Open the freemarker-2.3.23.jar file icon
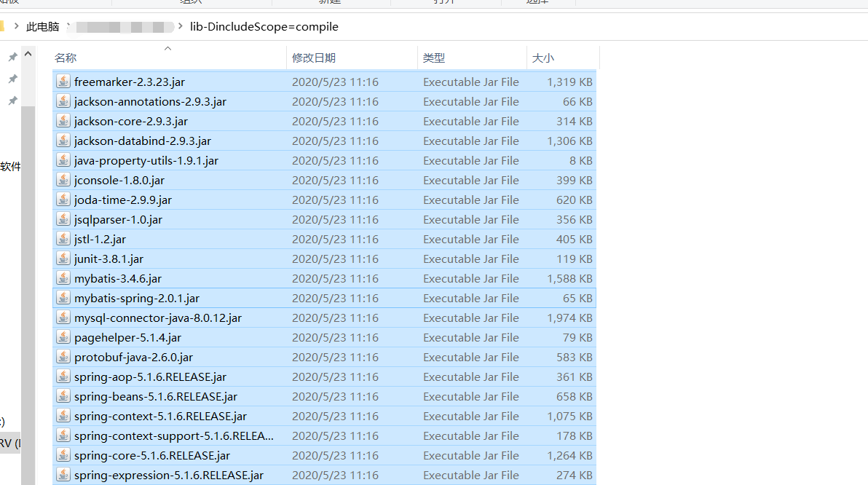 click(x=63, y=82)
